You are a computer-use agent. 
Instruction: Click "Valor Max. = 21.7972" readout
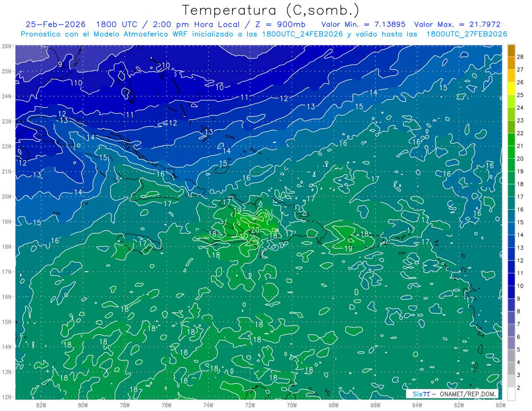pyautogui.click(x=457, y=24)
